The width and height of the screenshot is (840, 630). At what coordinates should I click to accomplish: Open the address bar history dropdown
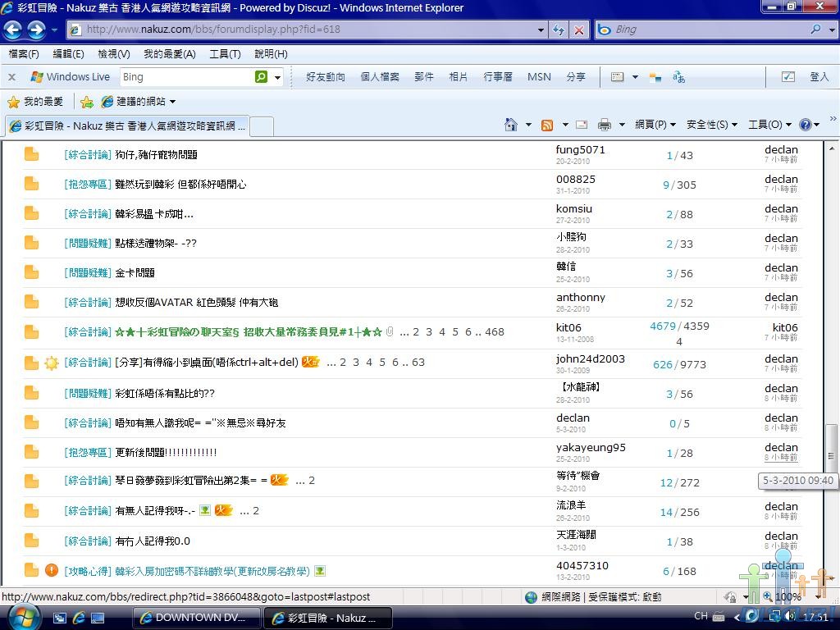coord(541,30)
